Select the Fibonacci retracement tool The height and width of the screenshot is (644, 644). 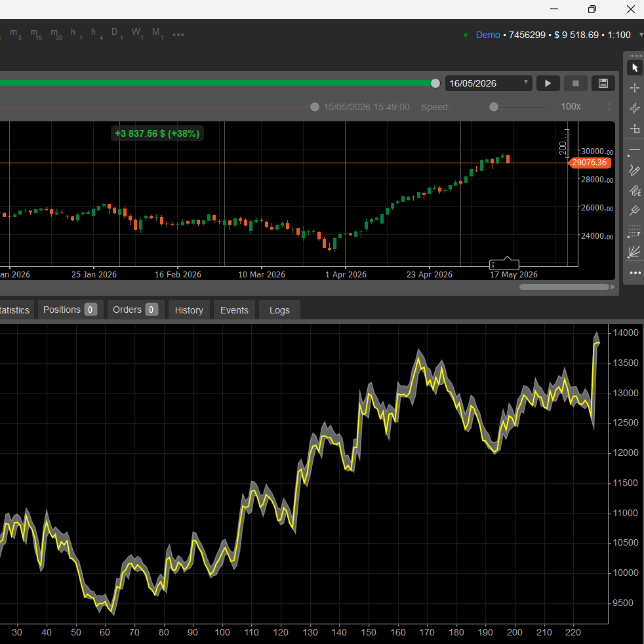[635, 231]
